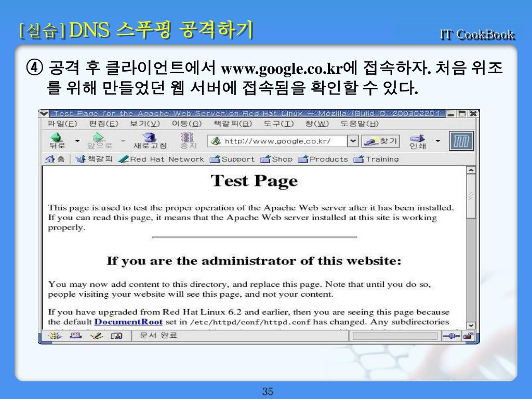
Task: Click the vertical scrollbar up arrow
Action: point(471,170)
